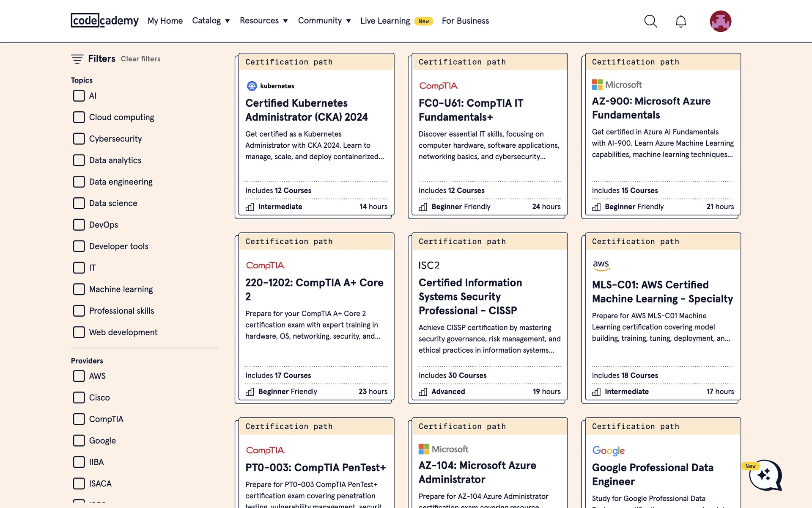Click the AWS logo on MLS-C01 card

click(601, 265)
